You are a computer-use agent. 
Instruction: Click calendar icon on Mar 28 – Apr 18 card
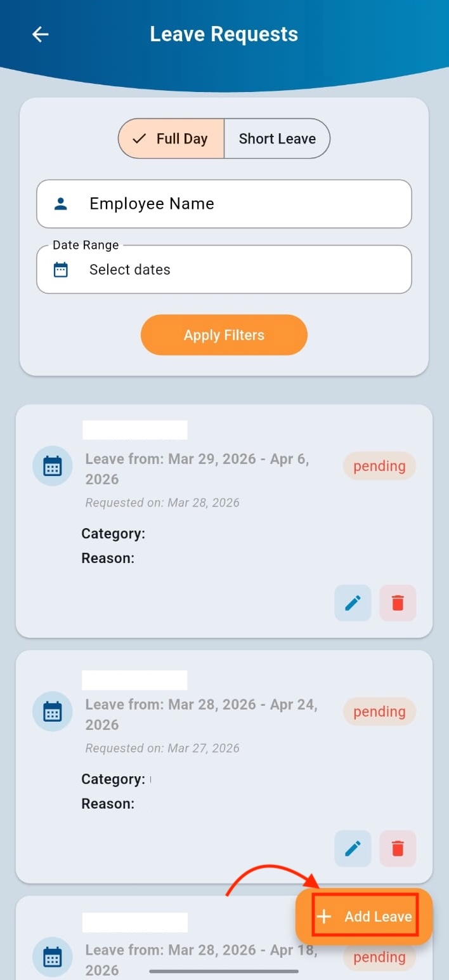53,957
